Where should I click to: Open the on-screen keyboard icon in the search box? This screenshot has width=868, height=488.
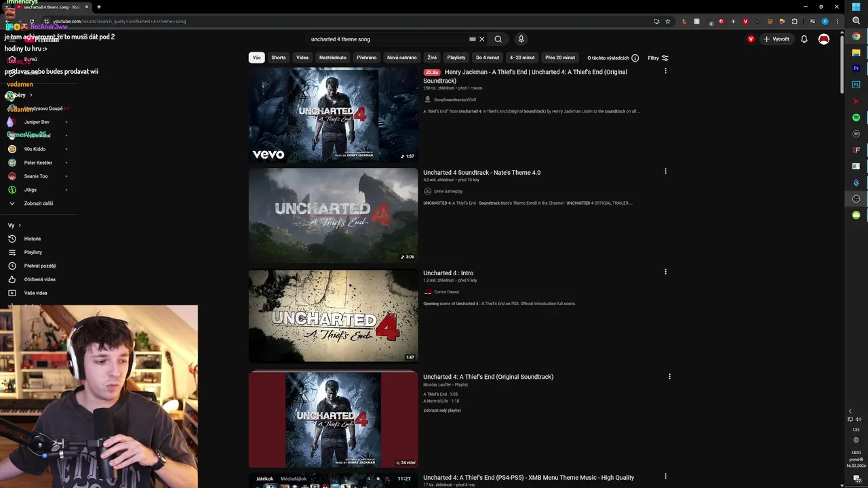pyautogui.click(x=473, y=39)
